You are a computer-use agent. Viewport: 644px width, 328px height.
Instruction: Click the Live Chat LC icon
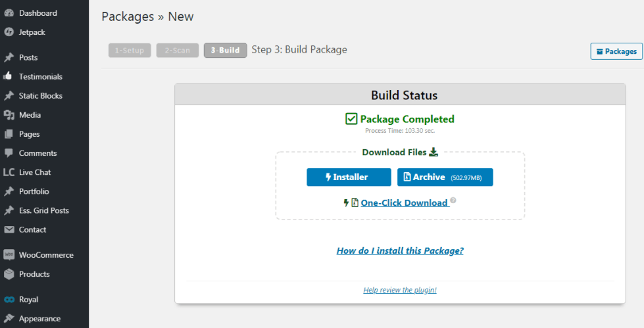[x=9, y=172]
